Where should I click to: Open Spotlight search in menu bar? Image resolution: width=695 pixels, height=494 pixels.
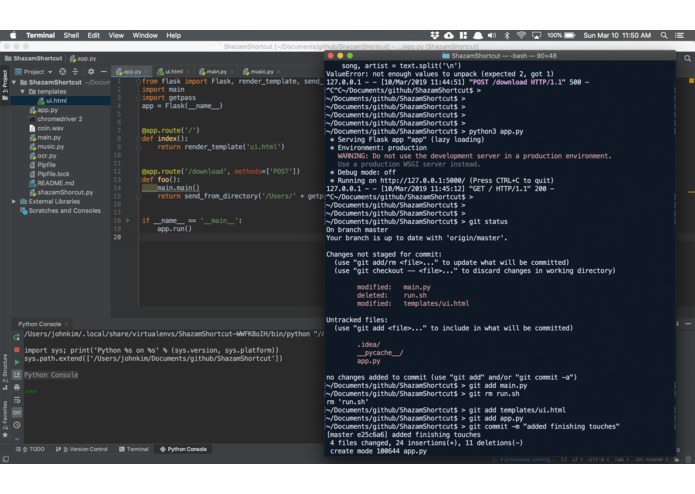[664, 35]
